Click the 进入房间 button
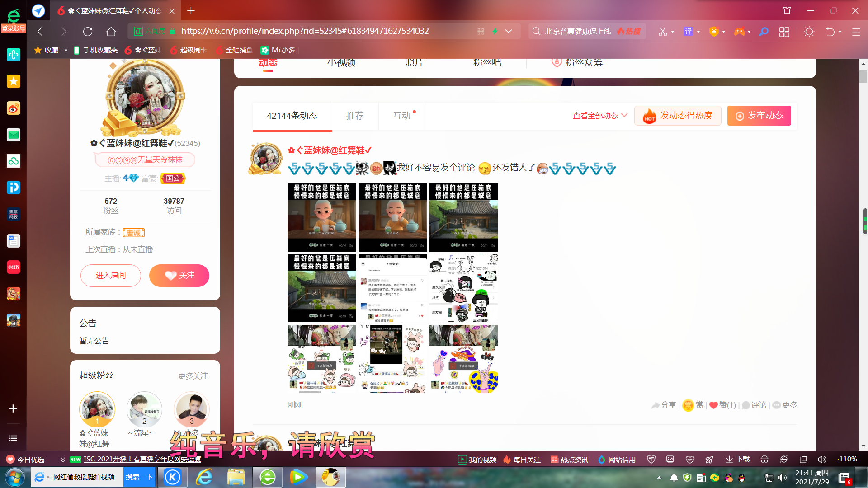The image size is (868, 488). pyautogui.click(x=111, y=276)
